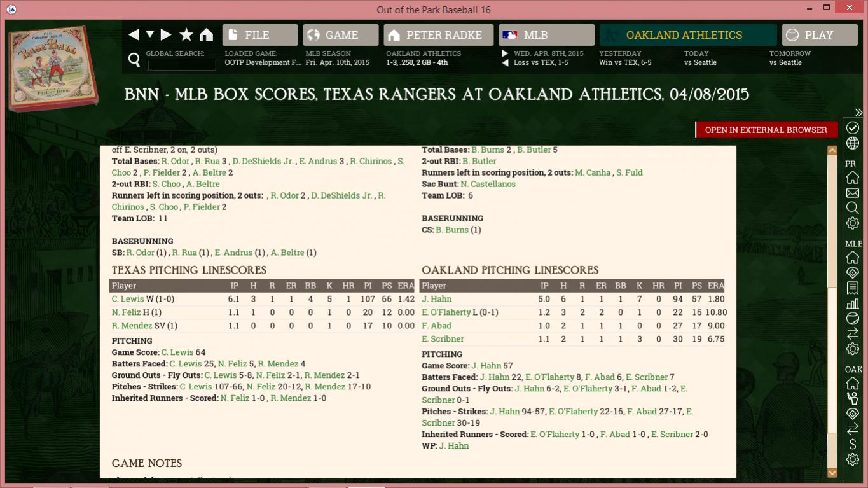Open the FILE menu
This screenshot has height=488, width=868.
tap(260, 35)
